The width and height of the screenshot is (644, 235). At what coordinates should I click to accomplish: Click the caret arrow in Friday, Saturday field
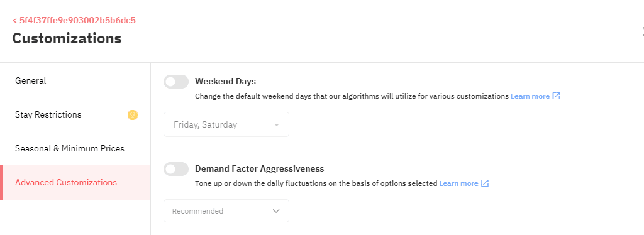tap(277, 124)
